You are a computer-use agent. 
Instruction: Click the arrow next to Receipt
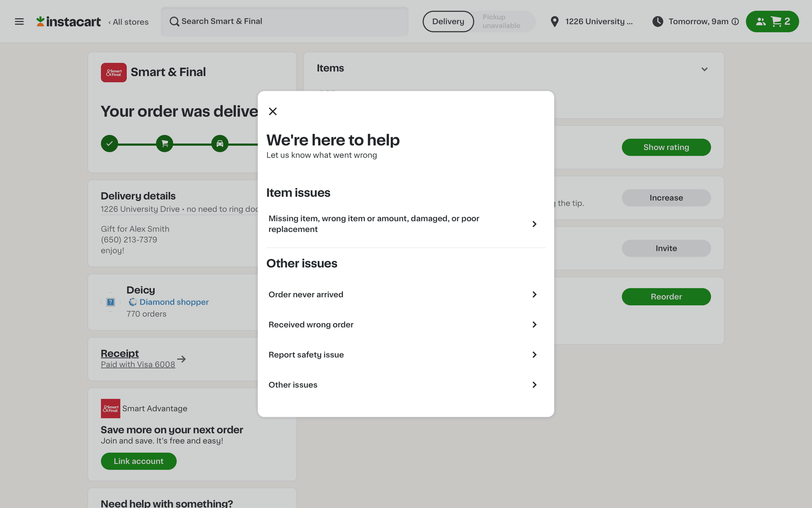181,359
